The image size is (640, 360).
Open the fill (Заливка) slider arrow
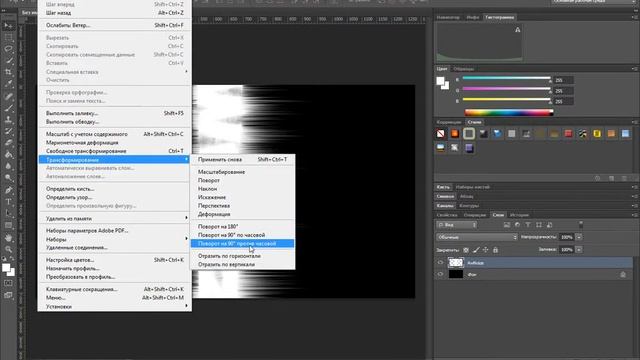pos(579,249)
